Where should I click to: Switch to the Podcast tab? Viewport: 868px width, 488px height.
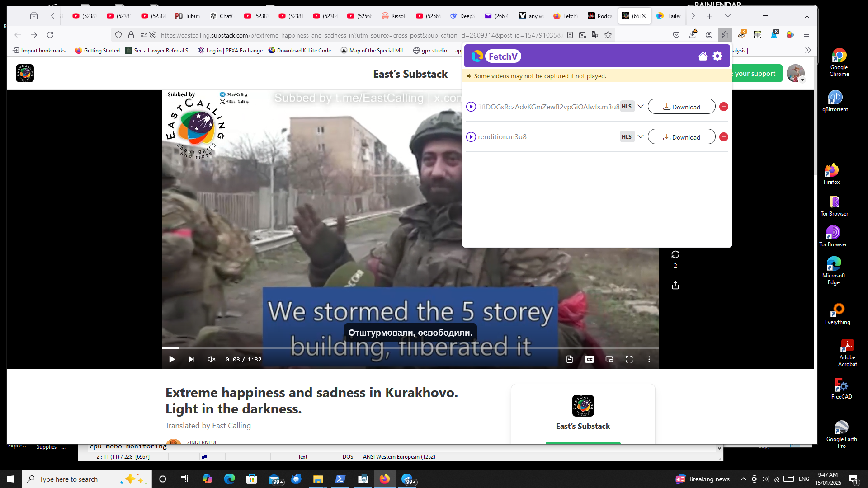600,16
